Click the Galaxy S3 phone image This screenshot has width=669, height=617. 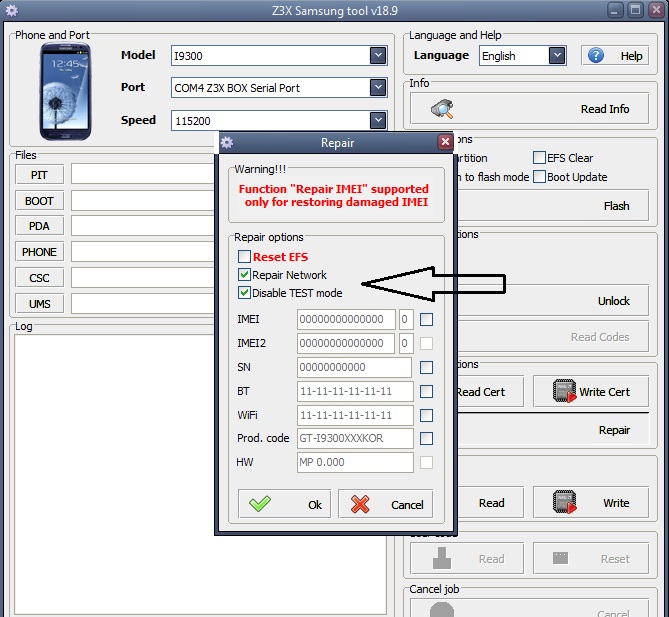pyautogui.click(x=65, y=91)
